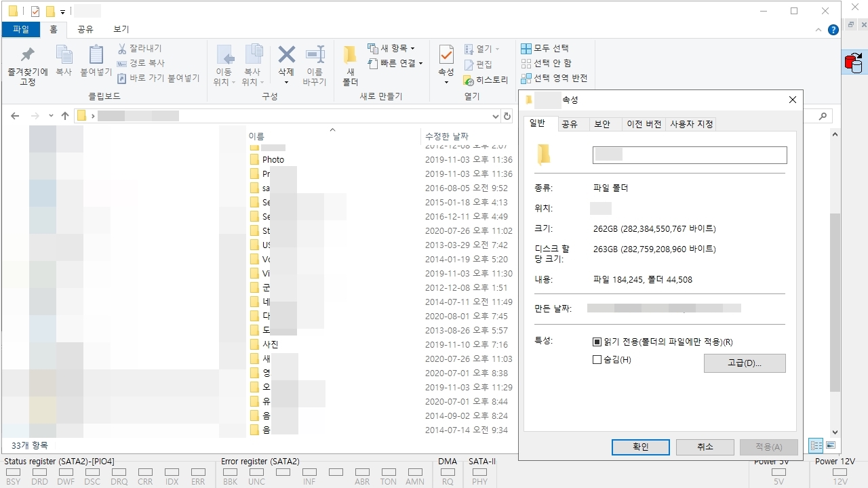Go back with the left arrow button

[x=15, y=116]
